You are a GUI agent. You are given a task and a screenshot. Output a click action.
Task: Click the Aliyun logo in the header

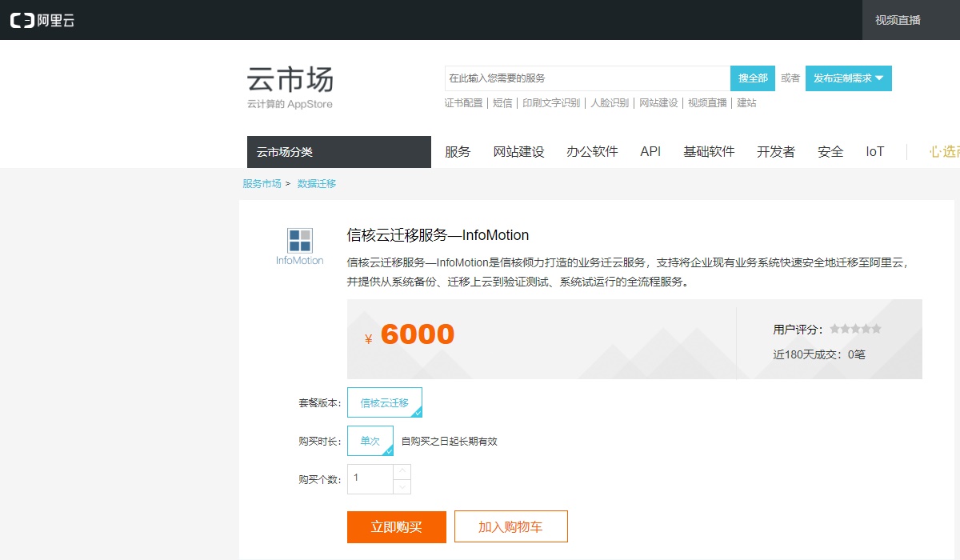point(42,21)
